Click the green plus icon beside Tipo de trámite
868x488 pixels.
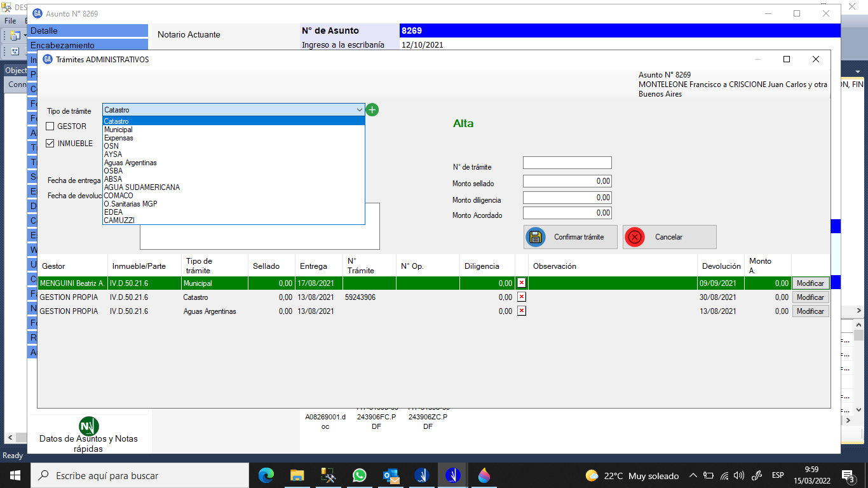[372, 110]
